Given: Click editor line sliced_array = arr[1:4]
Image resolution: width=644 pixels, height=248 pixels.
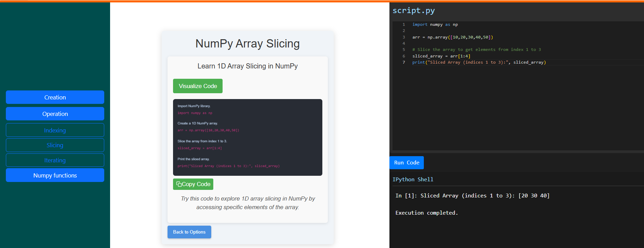Looking at the screenshot, I should coord(441,56).
